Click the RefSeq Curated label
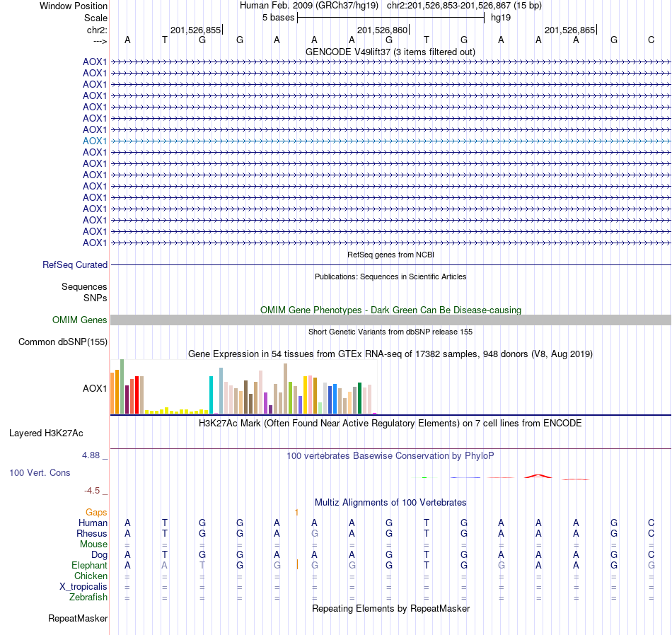The width and height of the screenshot is (672, 635). tap(75, 264)
